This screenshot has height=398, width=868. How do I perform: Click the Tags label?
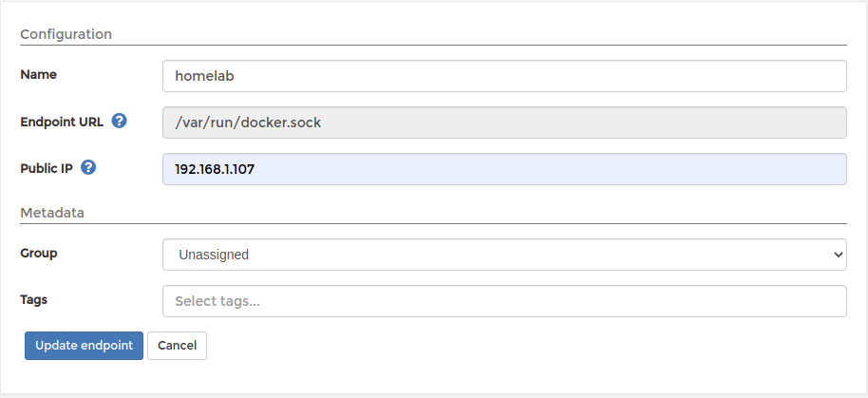tap(34, 299)
